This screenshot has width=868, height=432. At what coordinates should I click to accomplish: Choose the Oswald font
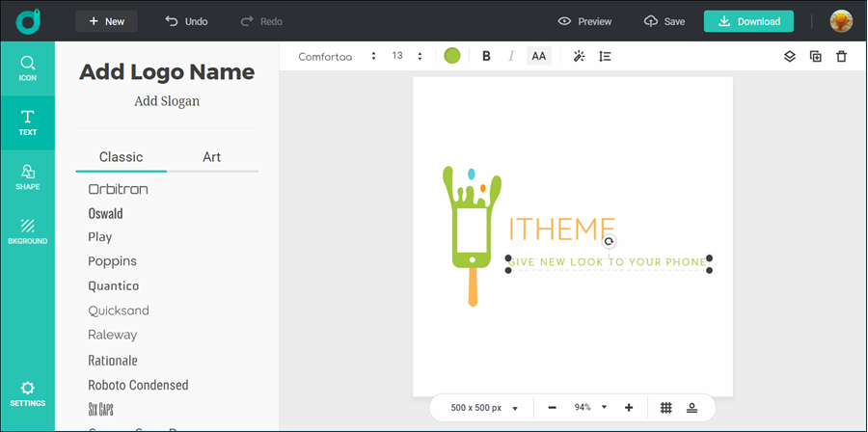pyautogui.click(x=105, y=213)
